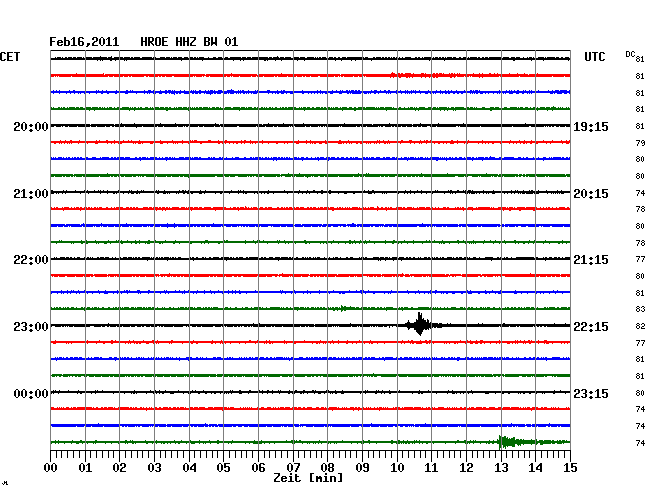Image resolution: width=650 pixels, height=494 pixels.
Task: Click the Zeit [min] axis title
Action: pyautogui.click(x=308, y=478)
